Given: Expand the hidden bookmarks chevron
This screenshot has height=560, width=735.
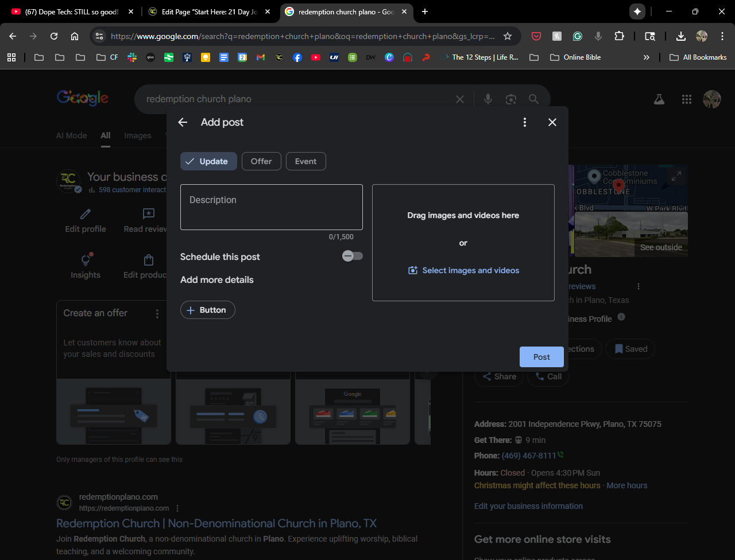Looking at the screenshot, I should 647,57.
